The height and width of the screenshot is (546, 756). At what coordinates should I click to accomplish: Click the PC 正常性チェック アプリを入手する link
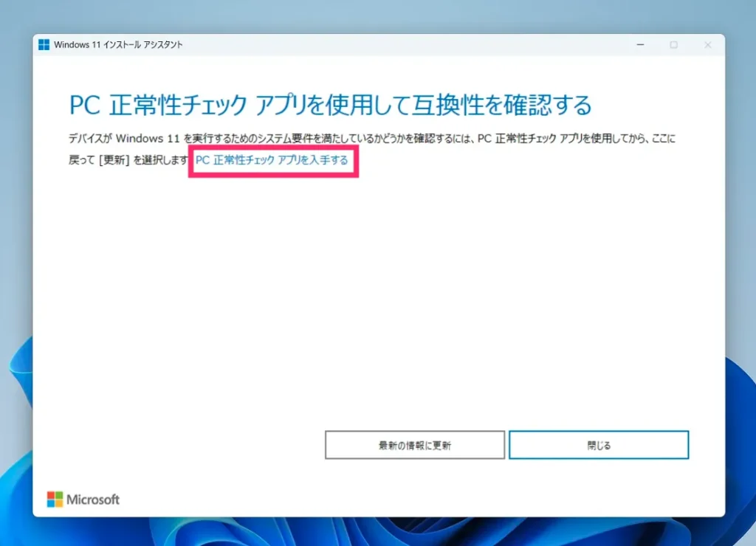point(272,159)
